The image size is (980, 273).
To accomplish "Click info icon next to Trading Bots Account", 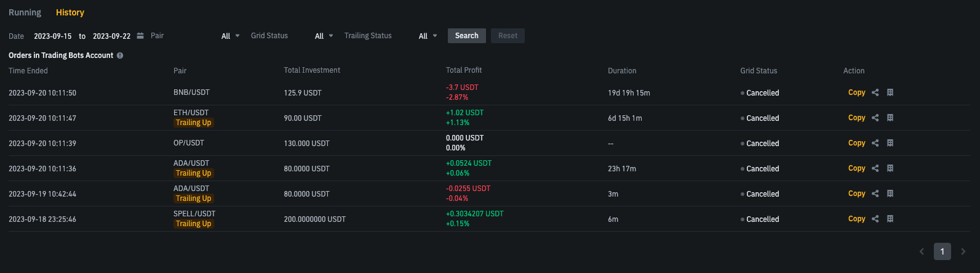I will (120, 55).
